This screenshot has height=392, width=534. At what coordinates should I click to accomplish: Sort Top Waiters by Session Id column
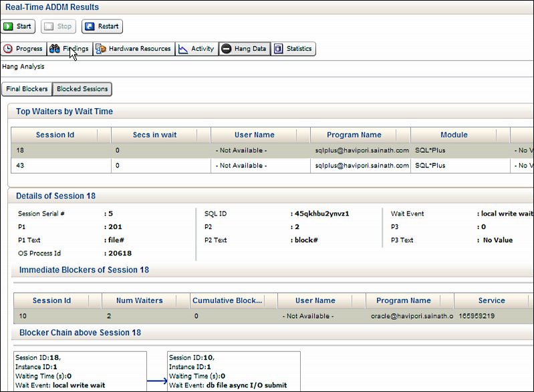tap(61, 135)
